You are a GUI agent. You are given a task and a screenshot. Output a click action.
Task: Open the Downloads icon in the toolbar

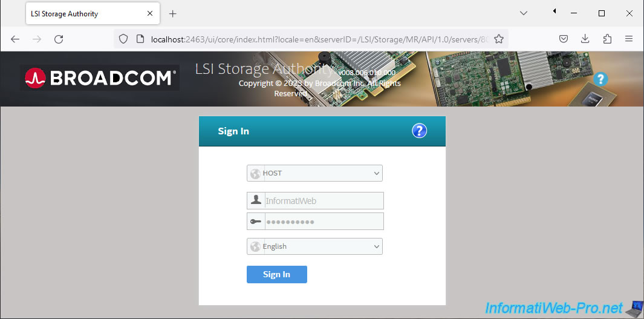point(585,39)
